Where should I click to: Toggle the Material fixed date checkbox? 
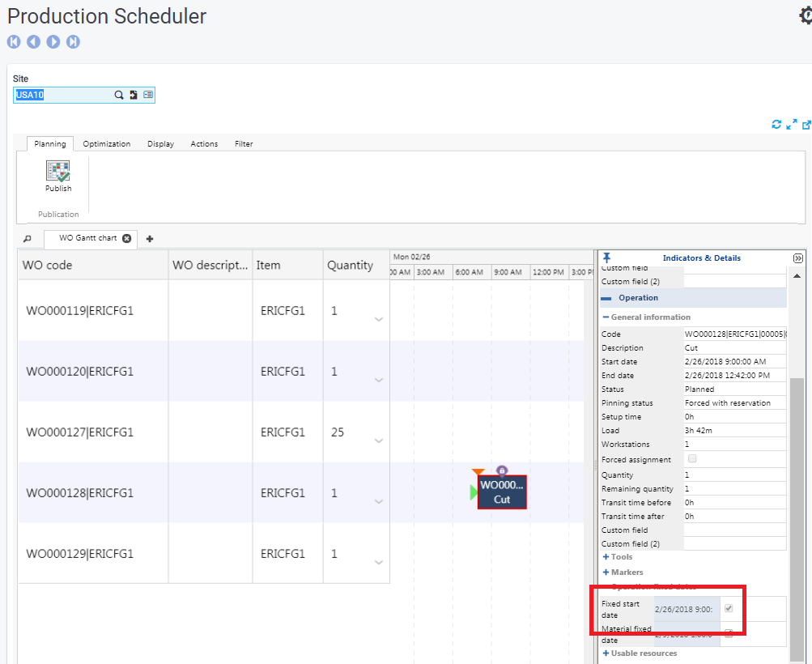(729, 634)
